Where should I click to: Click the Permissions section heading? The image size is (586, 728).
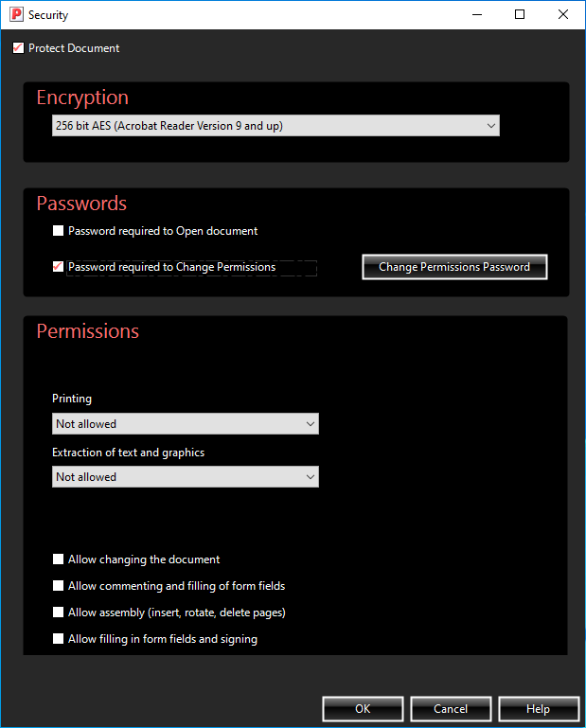pos(88,331)
